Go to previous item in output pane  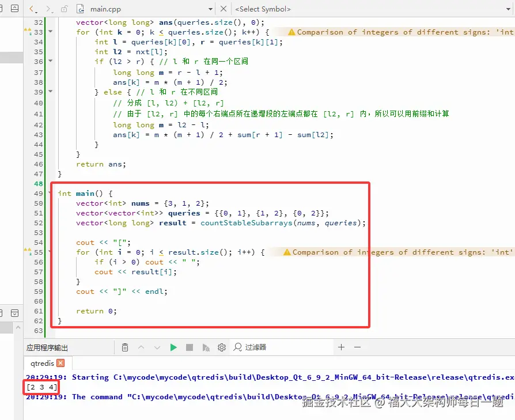(x=141, y=347)
